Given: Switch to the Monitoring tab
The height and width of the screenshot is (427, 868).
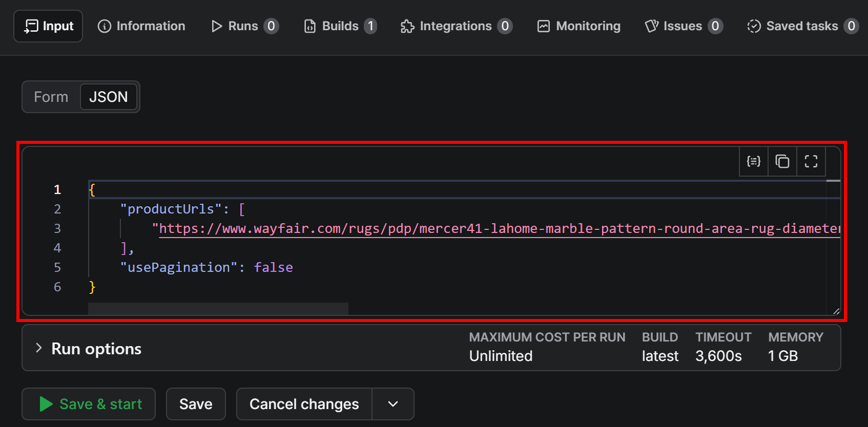Looking at the screenshot, I should (x=579, y=26).
